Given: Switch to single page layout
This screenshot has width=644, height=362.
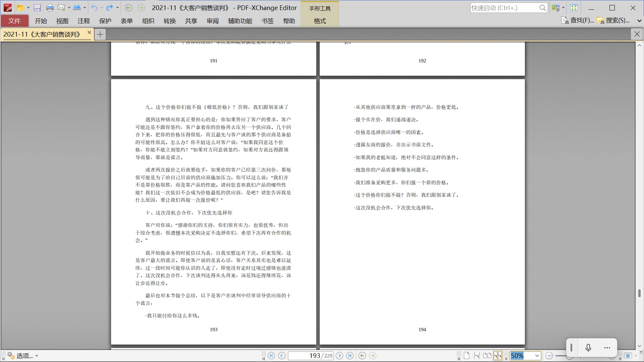Looking at the screenshot, I should point(467,356).
